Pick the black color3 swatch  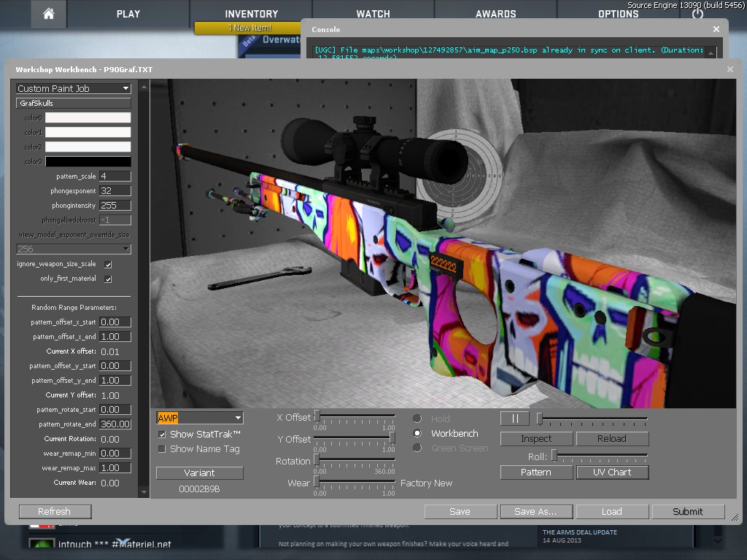[x=88, y=161]
